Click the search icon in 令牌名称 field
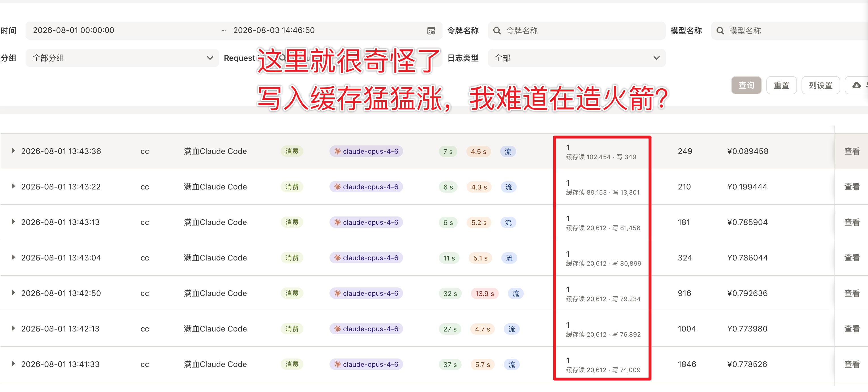Screen dimensions: 868x392 point(497,31)
